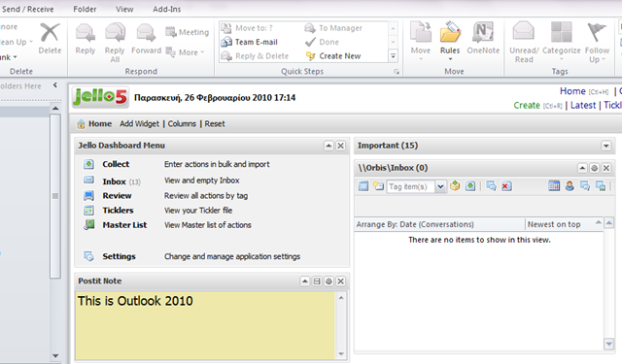This screenshot has width=622, height=364.
Task: Expand the Quick Steps gallery
Action: click(x=393, y=56)
